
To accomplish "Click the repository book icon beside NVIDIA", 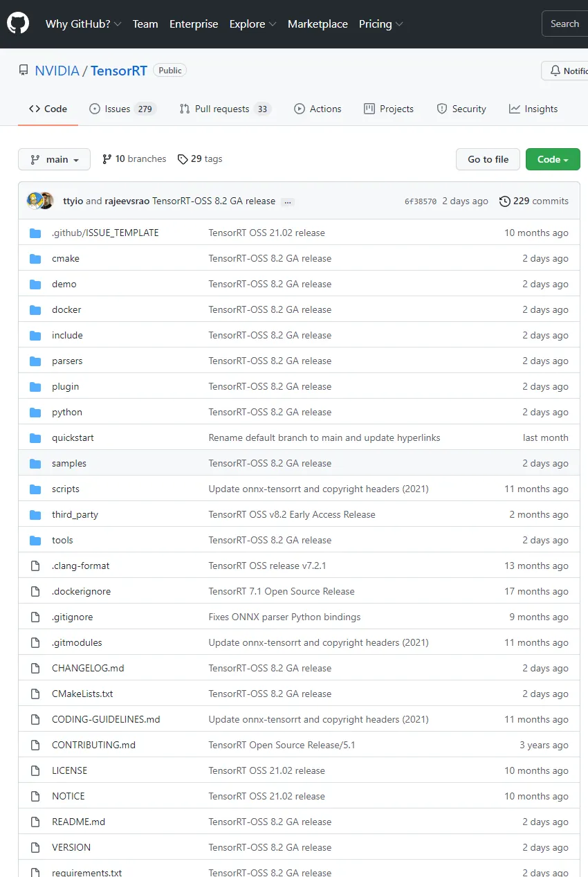I will pos(24,71).
